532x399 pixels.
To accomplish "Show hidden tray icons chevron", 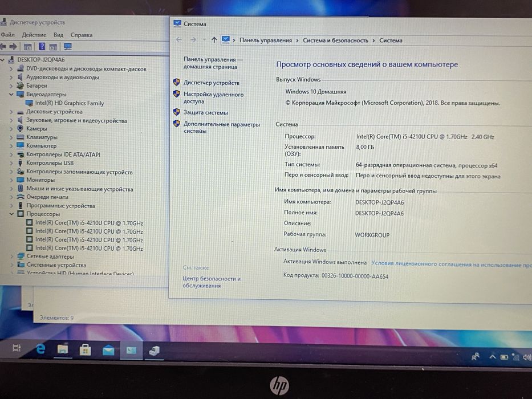I will [x=492, y=357].
